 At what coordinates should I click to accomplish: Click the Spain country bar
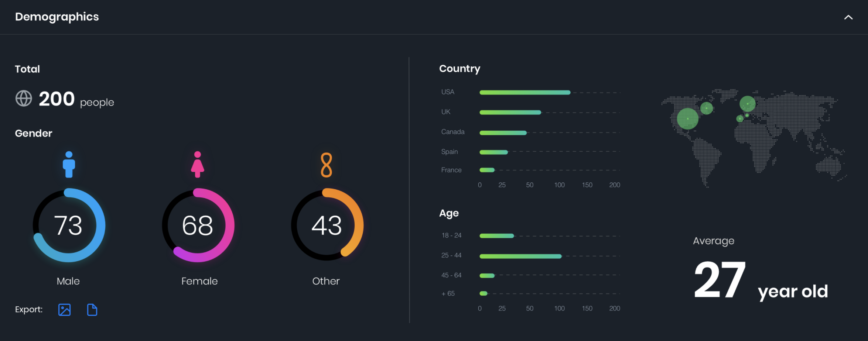coord(493,152)
